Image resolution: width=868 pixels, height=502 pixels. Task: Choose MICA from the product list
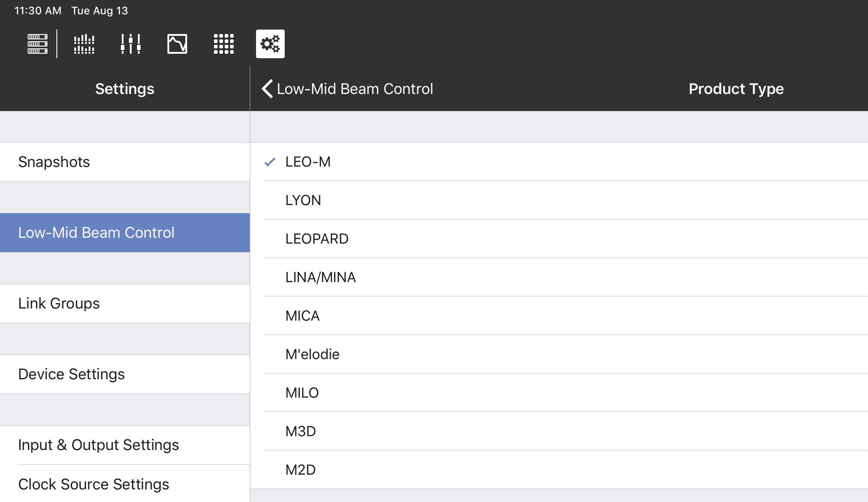pos(303,316)
